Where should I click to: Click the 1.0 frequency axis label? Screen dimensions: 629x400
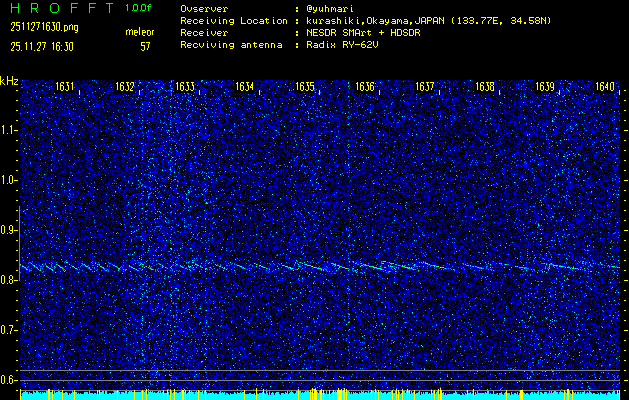[9, 180]
